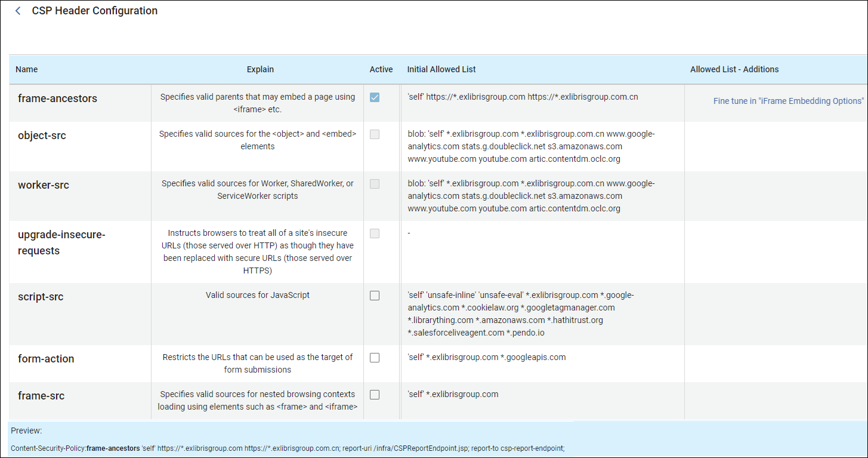Go back using the left chevron arrow
868x458 pixels.
coord(18,11)
